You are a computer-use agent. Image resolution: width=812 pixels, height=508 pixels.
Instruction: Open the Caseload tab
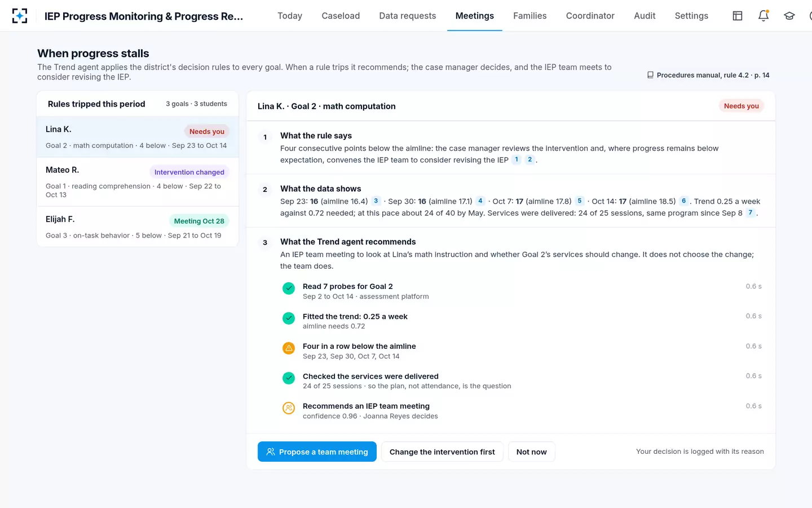[341, 16]
